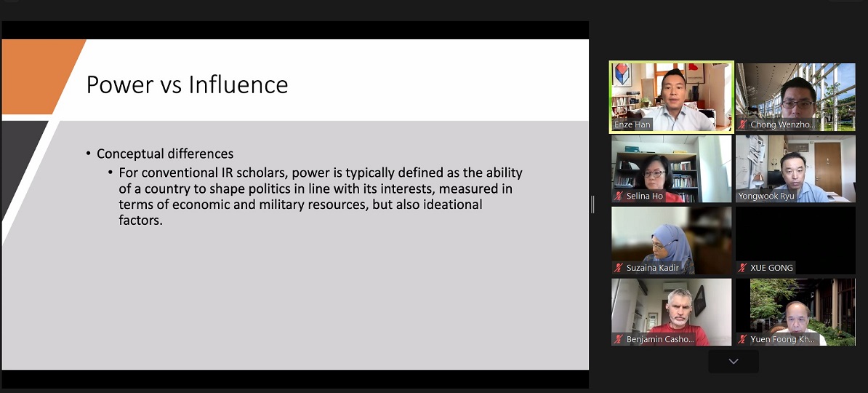
Task: Click Suzaina Kadir's muted mic icon
Action: (x=619, y=268)
